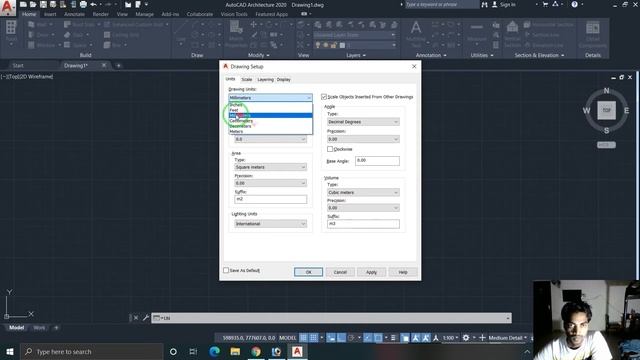Click the Move cross-arrows icon in Modify panel
The width and height of the screenshot is (640, 360).
(x=253, y=24)
